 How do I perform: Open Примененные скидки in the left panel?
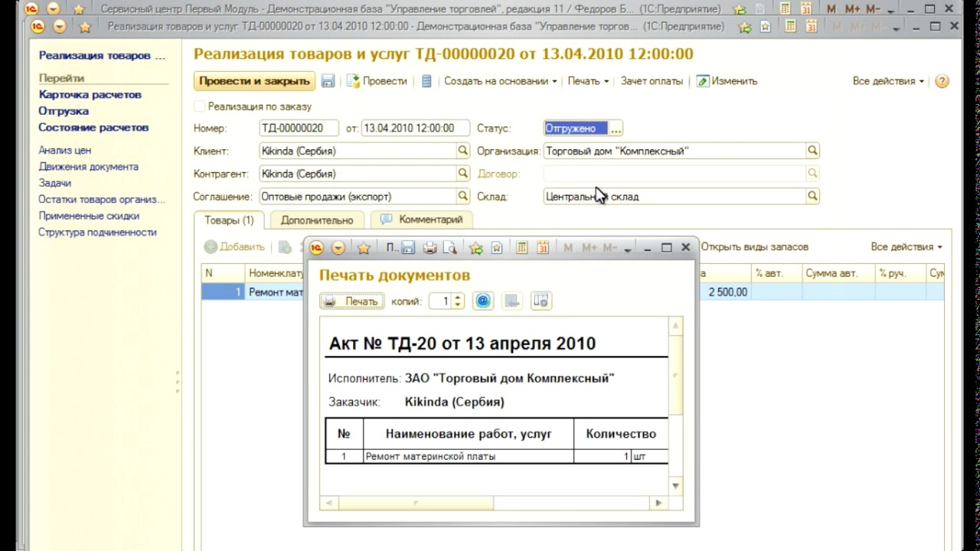click(x=89, y=216)
